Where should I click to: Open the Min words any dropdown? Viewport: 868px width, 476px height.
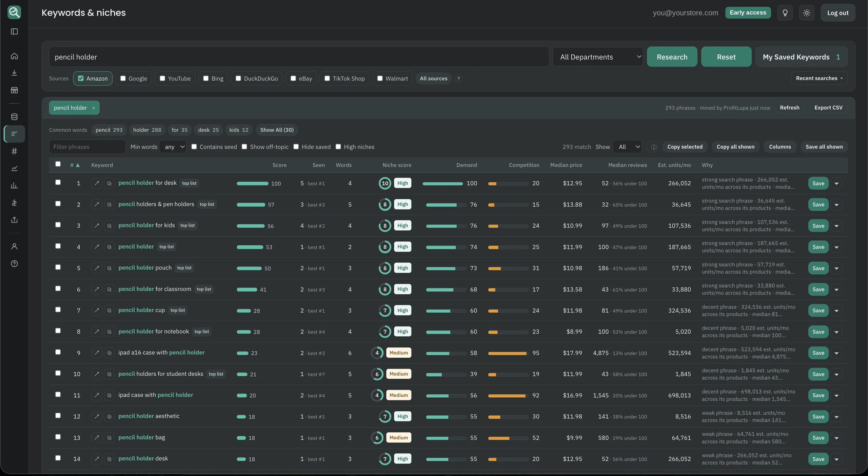173,147
